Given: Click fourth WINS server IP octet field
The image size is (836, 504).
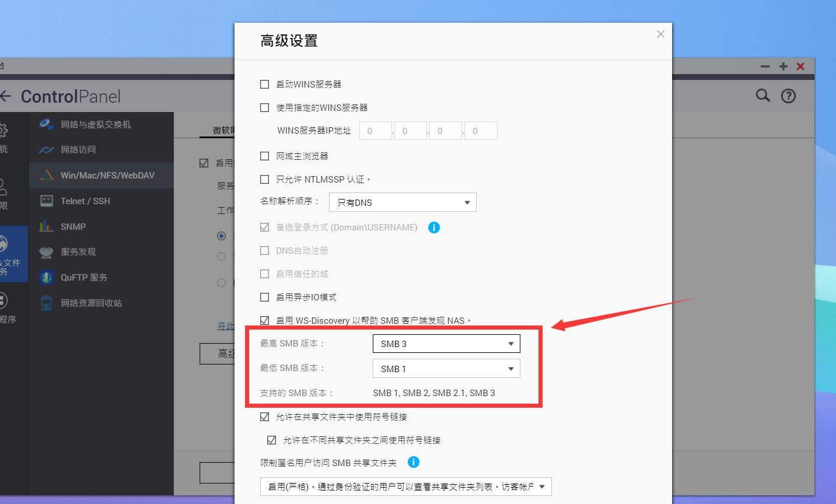Looking at the screenshot, I should (481, 131).
